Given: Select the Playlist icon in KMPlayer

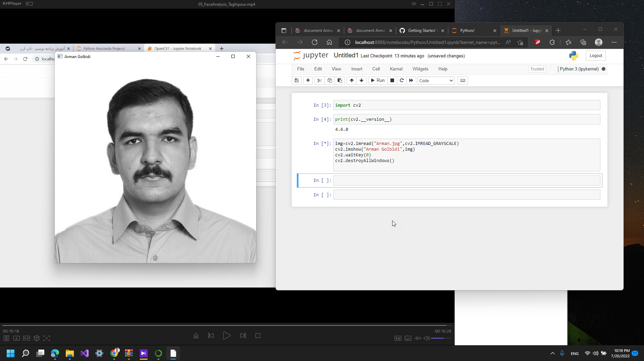Looking at the screenshot, I should tap(6, 338).
